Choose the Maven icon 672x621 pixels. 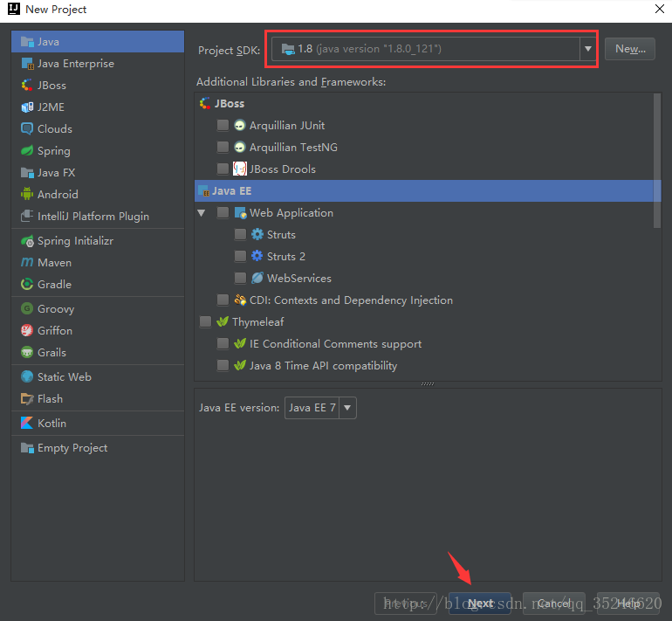27,262
